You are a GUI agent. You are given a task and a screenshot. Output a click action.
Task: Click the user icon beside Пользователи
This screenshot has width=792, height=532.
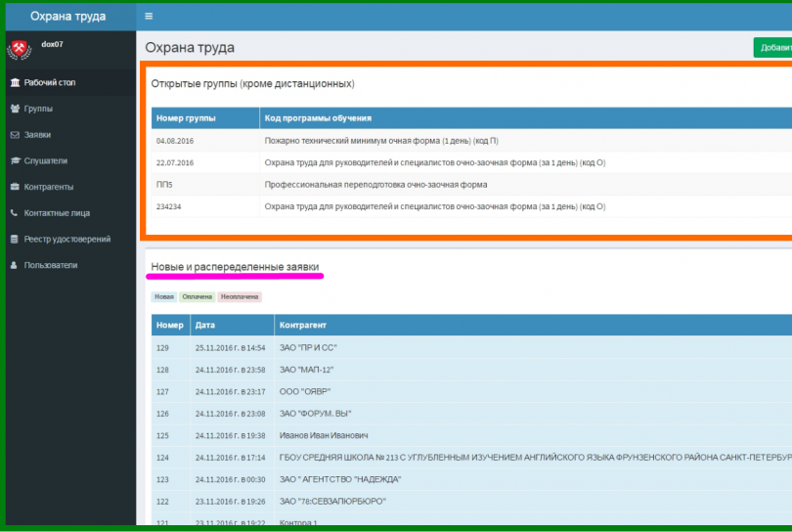[x=14, y=265]
